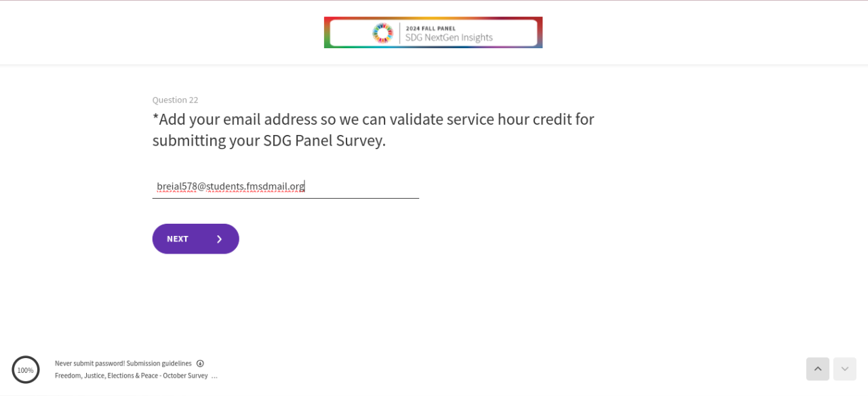Viewport: 868px width, 396px height.
Task: Click the circled down-arrow beside Submission guidelines
Action: 200,363
